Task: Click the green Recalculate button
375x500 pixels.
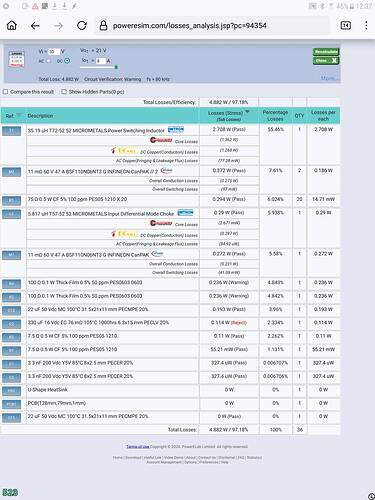Action: click(326, 52)
